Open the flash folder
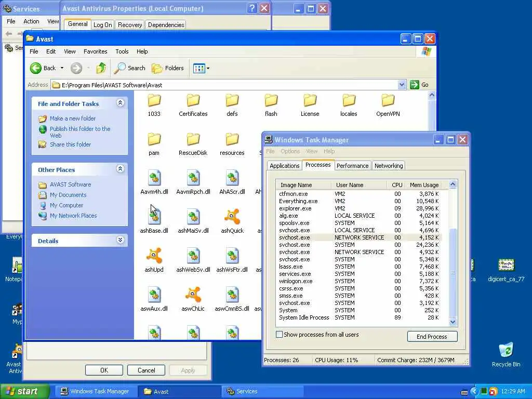 click(271, 105)
